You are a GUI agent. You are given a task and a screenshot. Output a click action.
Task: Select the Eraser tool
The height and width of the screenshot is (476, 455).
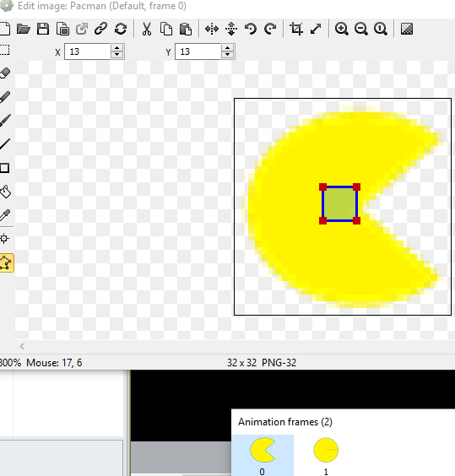pyautogui.click(x=5, y=73)
